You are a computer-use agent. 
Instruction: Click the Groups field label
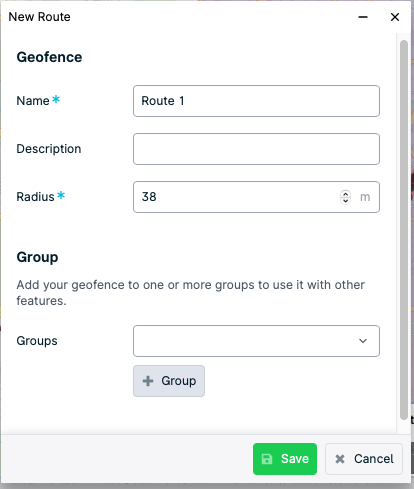point(37,341)
